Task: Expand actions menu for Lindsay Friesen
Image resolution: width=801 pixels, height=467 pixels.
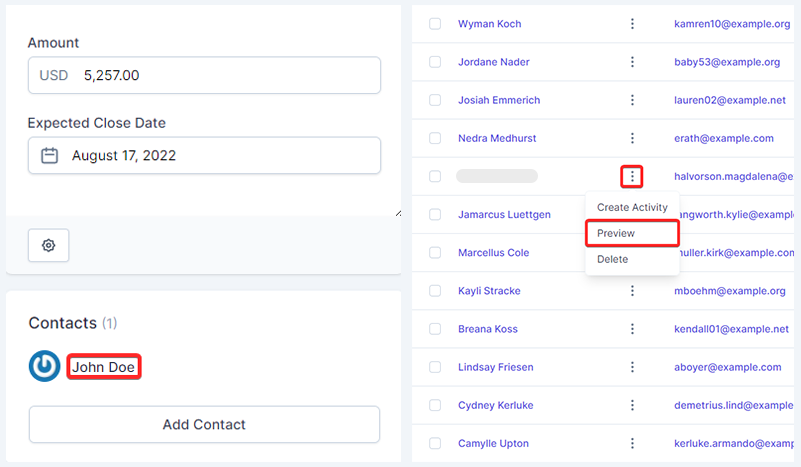Action: pyautogui.click(x=632, y=367)
